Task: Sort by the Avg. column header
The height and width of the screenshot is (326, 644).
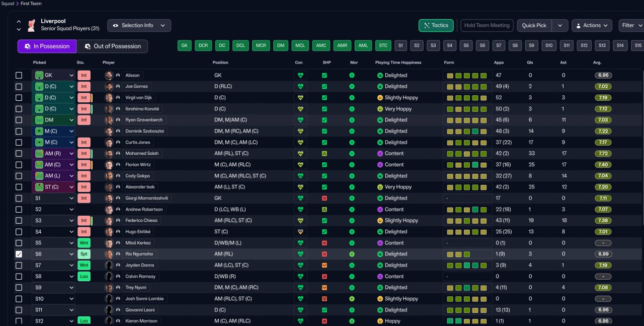Action: click(x=597, y=62)
